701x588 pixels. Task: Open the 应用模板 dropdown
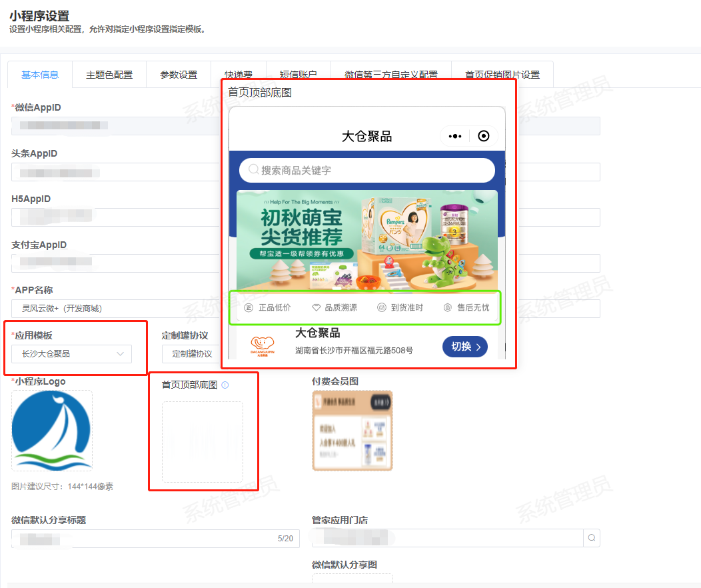coord(71,354)
